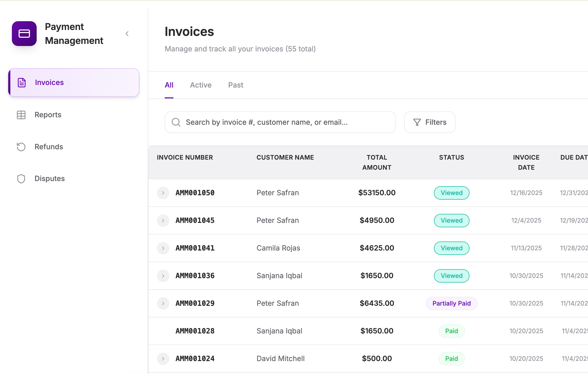Image resolution: width=588 pixels, height=374 pixels.
Task: Open the Filters button
Action: pos(430,122)
